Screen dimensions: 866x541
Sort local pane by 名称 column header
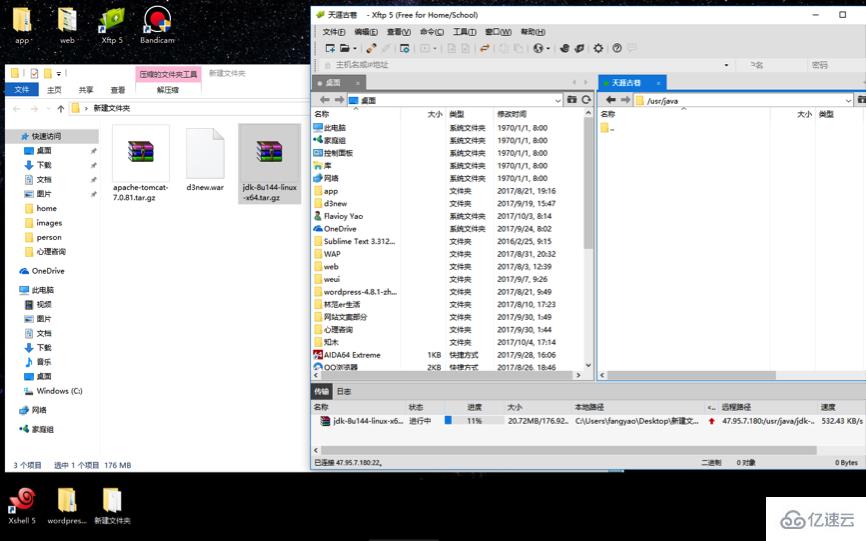tap(321, 114)
